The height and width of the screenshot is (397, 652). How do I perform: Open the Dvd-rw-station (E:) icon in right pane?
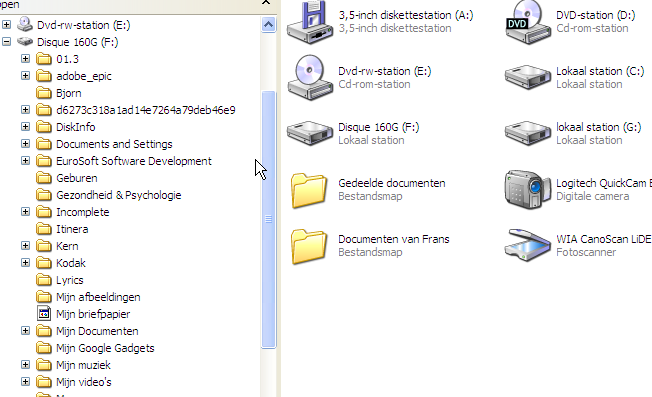point(310,78)
